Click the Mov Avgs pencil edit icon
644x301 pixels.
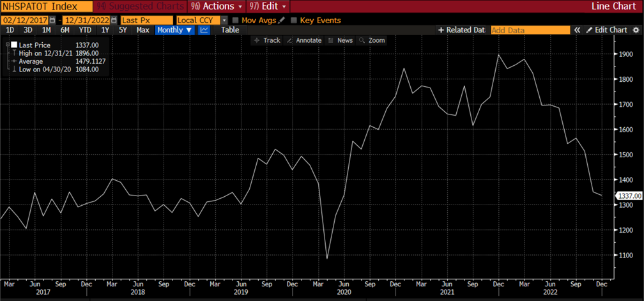point(282,20)
